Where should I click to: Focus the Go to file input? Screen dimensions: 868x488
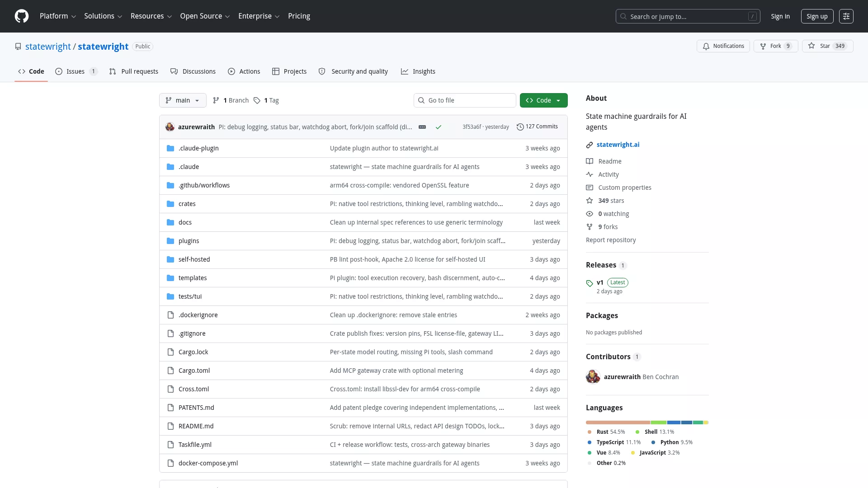coord(465,100)
